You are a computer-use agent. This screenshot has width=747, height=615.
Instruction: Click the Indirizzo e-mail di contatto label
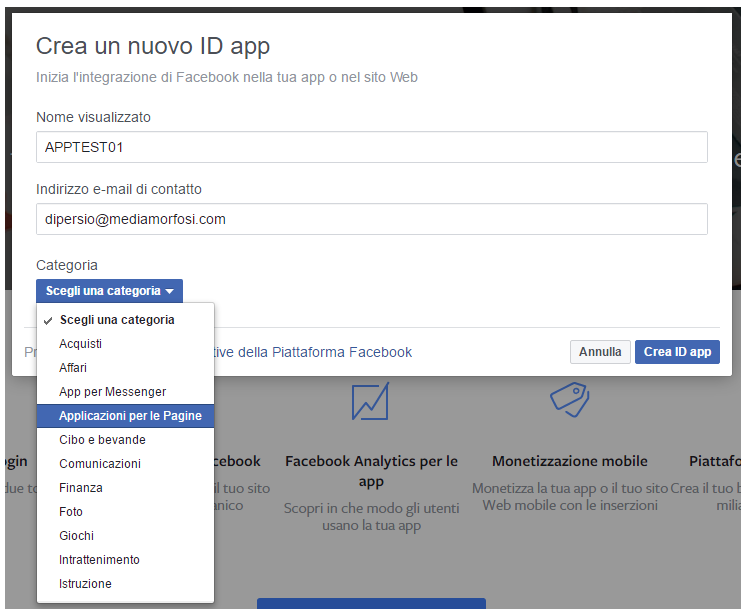coord(119,189)
